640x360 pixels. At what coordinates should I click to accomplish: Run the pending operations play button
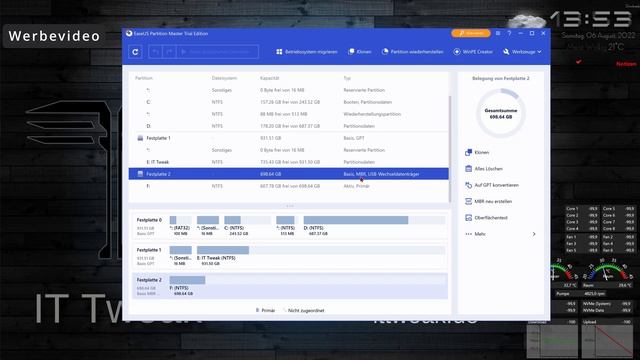pos(217,52)
